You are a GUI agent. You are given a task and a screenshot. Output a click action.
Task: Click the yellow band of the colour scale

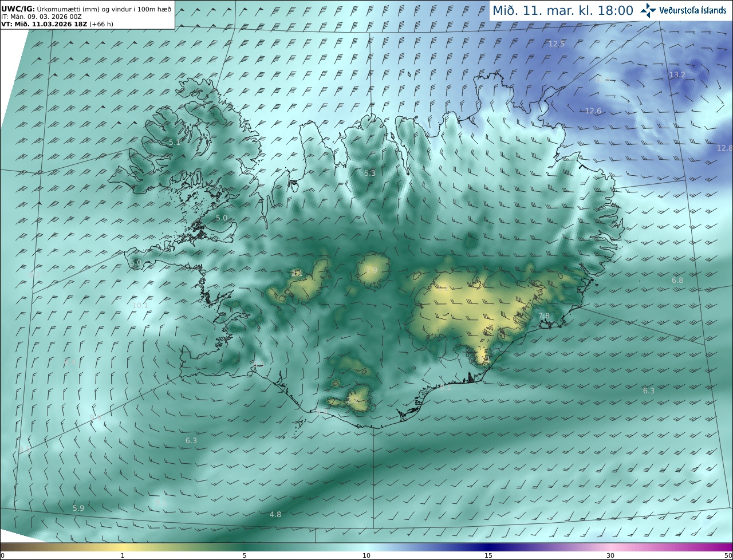pyautogui.click(x=123, y=547)
